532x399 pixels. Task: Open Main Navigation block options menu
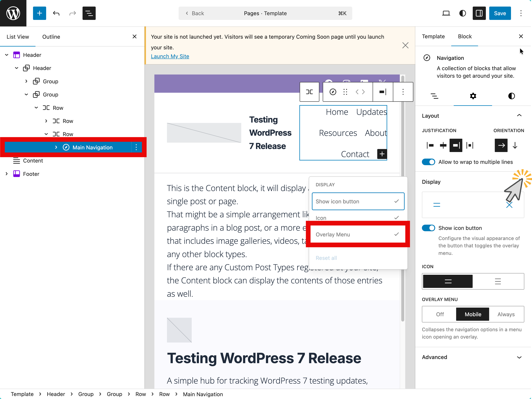pyautogui.click(x=136, y=147)
